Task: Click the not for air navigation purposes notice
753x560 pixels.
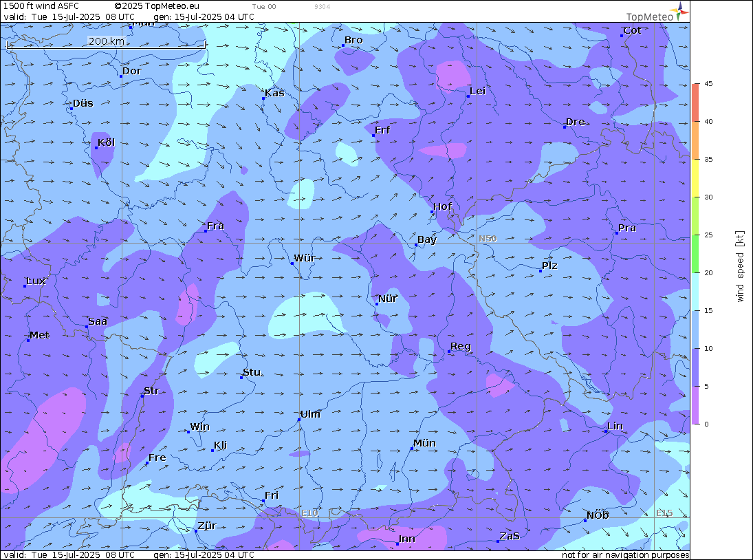Action: click(626, 554)
